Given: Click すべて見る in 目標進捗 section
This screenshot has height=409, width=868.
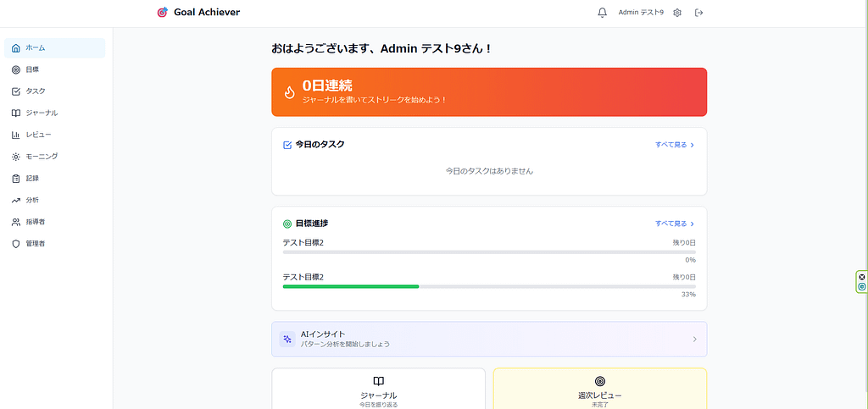Looking at the screenshot, I should click(x=674, y=224).
